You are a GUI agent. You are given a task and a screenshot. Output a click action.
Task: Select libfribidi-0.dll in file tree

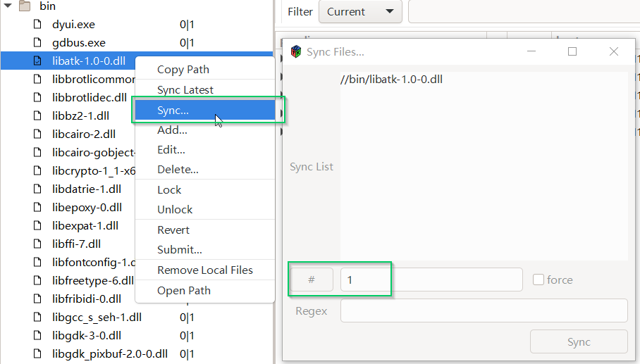[x=87, y=299]
